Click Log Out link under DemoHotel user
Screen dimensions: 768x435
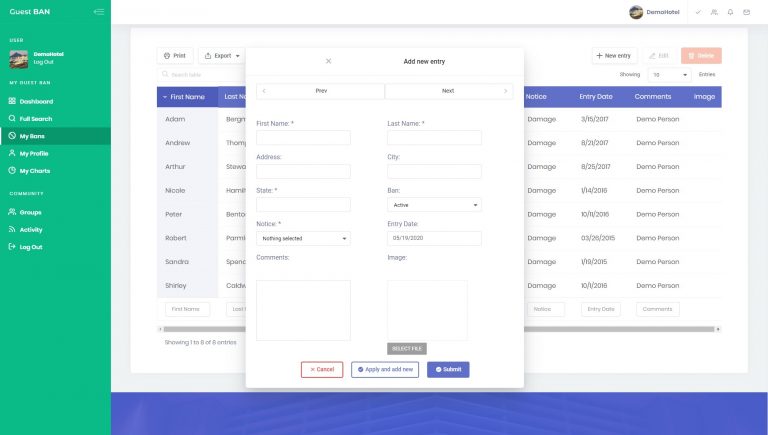[x=44, y=62]
